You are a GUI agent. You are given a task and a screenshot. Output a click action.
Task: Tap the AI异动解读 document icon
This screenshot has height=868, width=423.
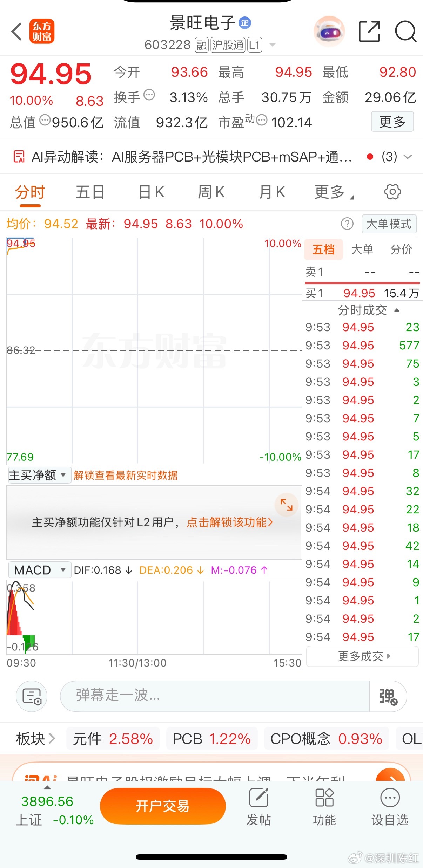19,157
